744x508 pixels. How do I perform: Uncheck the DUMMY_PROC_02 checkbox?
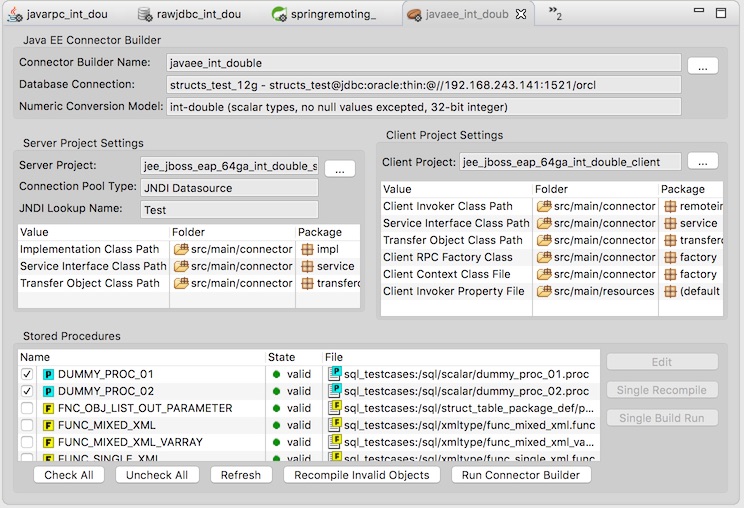pyautogui.click(x=27, y=391)
